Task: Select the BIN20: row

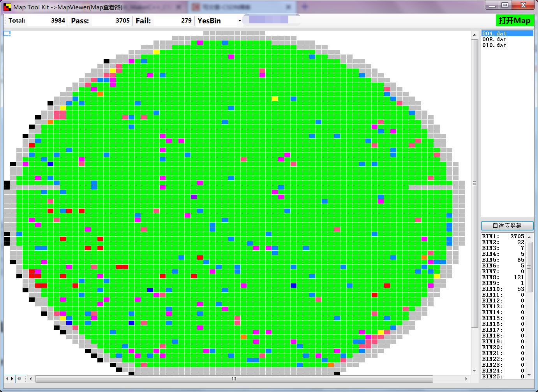Action: coord(503,347)
